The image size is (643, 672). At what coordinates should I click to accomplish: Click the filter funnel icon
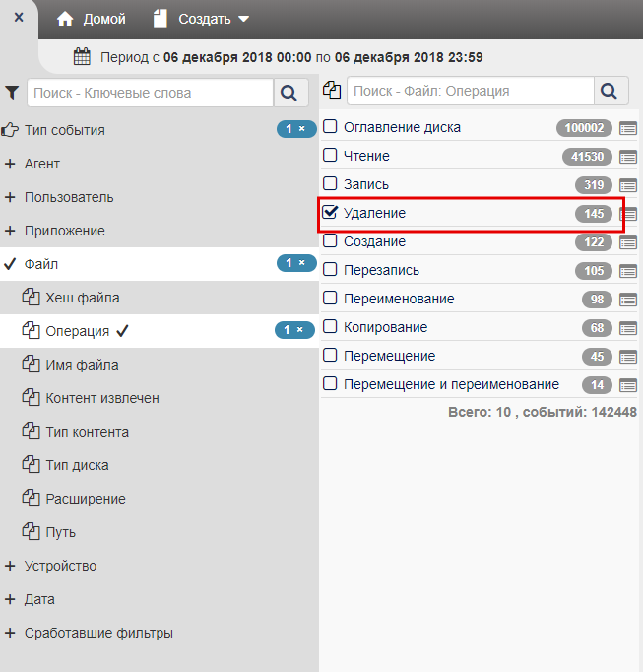point(12,93)
